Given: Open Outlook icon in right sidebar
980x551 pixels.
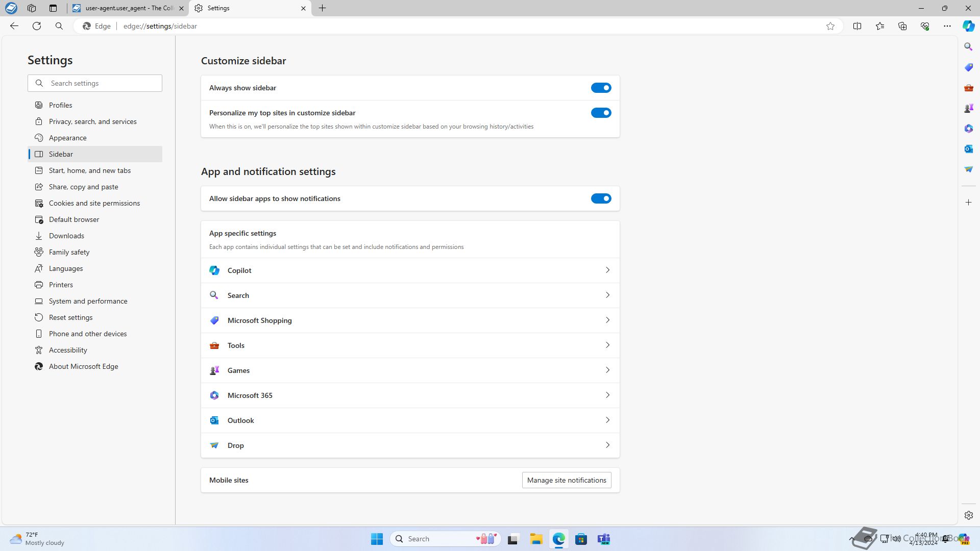Looking at the screenshot, I should 968,149.
